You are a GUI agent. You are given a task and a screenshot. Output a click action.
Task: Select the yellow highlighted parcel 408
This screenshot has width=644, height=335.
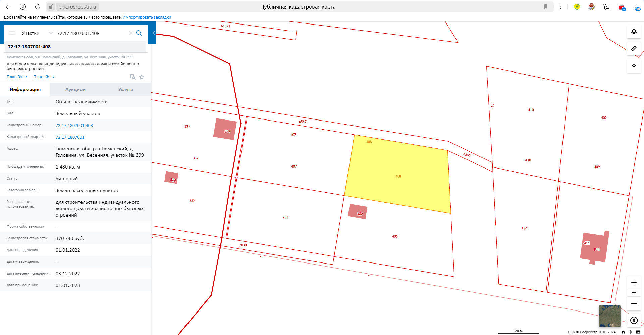pos(398,175)
